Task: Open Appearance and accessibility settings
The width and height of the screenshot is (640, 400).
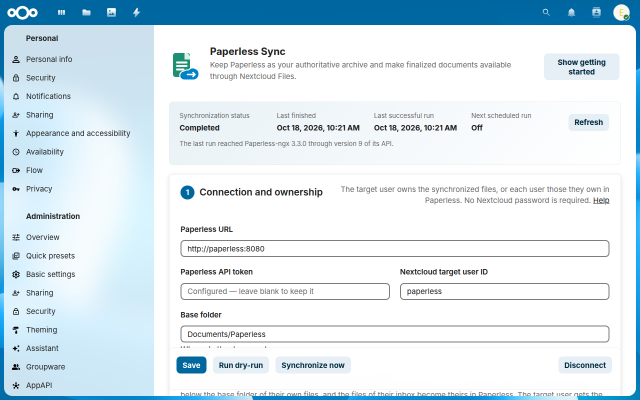Action: [79, 133]
